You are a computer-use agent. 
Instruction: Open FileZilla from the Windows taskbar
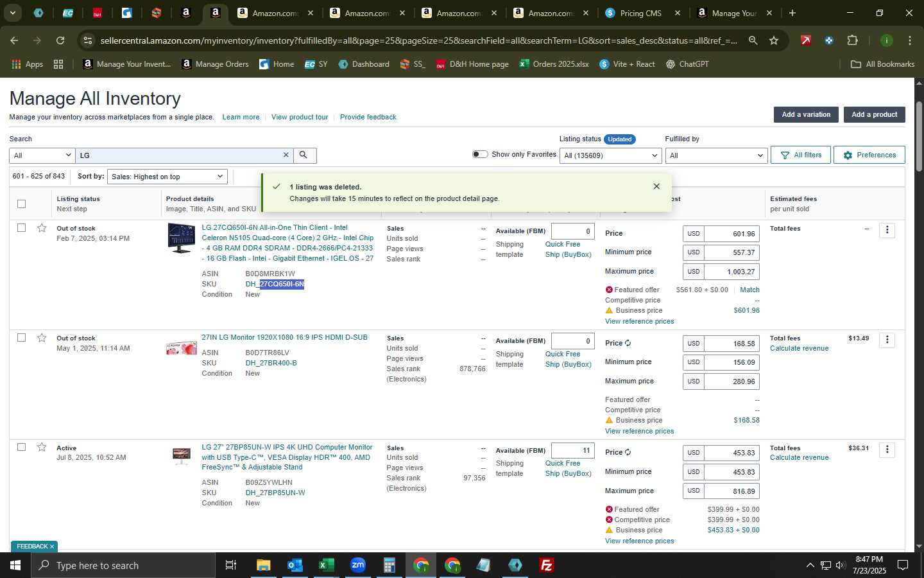(547, 565)
